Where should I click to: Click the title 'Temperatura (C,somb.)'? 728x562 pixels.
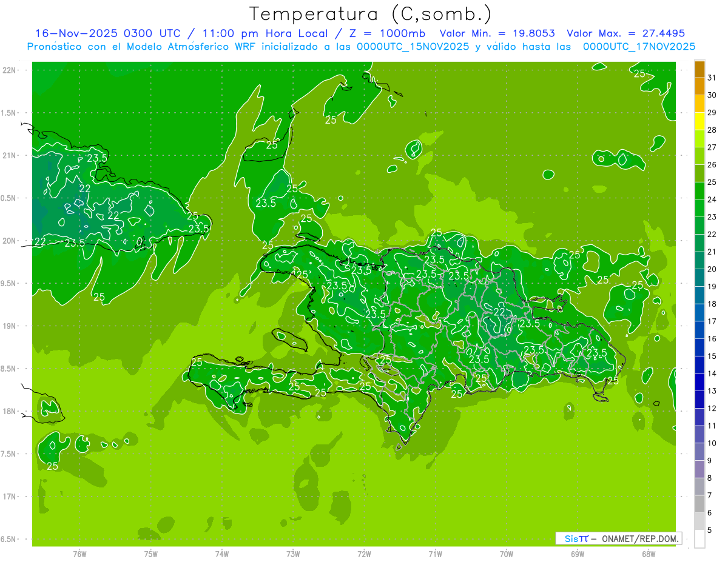pyautogui.click(x=371, y=14)
